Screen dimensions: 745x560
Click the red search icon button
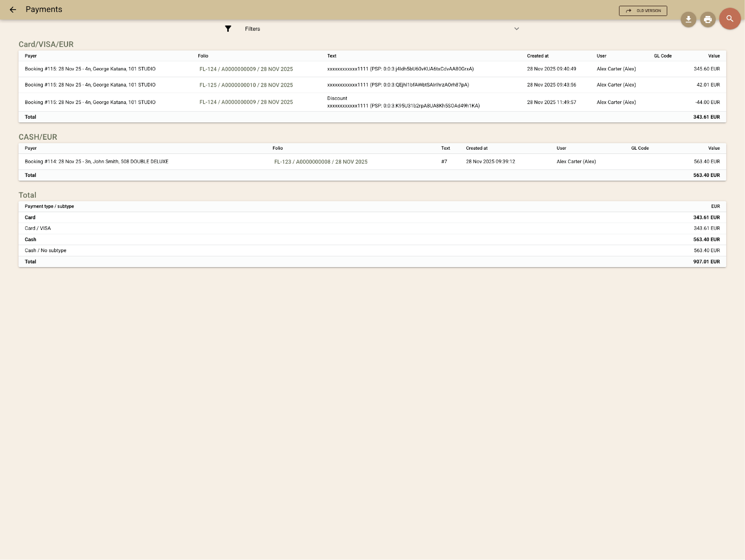[x=729, y=19]
